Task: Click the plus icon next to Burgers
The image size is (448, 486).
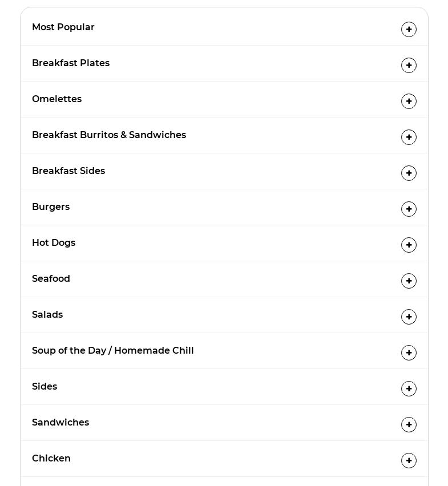Action: coord(409,209)
